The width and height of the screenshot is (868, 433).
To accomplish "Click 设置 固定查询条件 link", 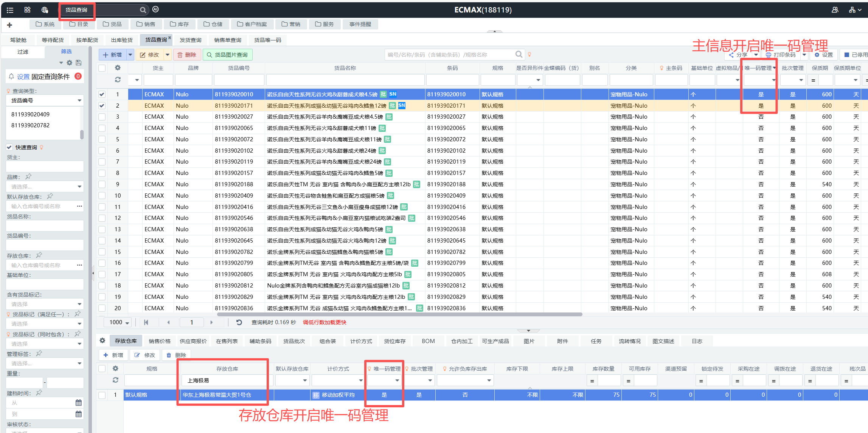I will [43, 77].
